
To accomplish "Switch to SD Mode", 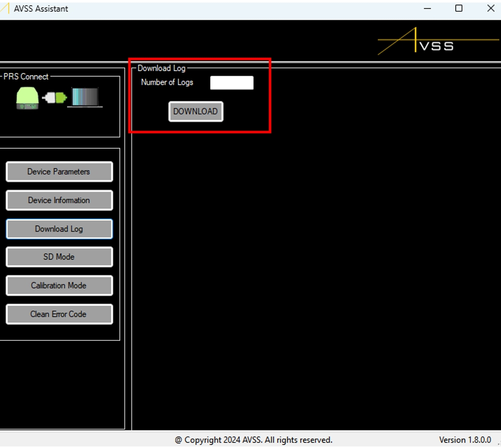I will point(59,257).
